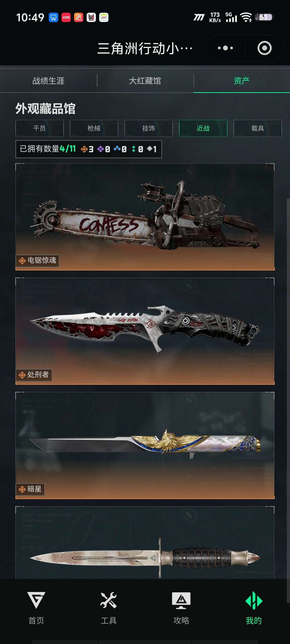
Task: Open the 电锯惊魂 chainsaw skin card
Action: 145,217
